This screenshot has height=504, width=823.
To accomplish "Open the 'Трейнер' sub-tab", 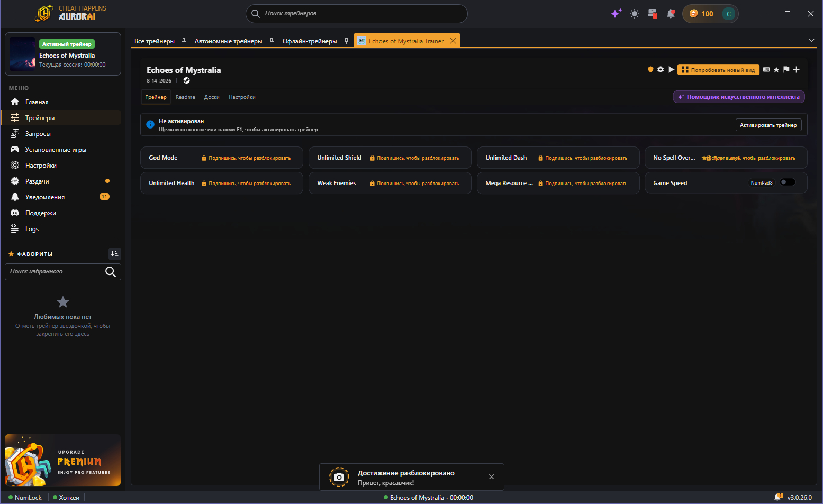I will pyautogui.click(x=156, y=97).
